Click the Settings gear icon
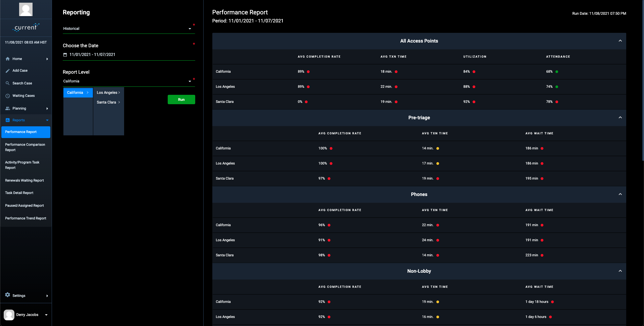The width and height of the screenshot is (644, 326). (8, 295)
